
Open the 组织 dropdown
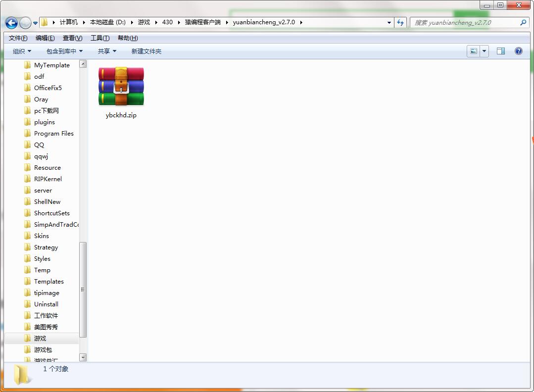[22, 51]
